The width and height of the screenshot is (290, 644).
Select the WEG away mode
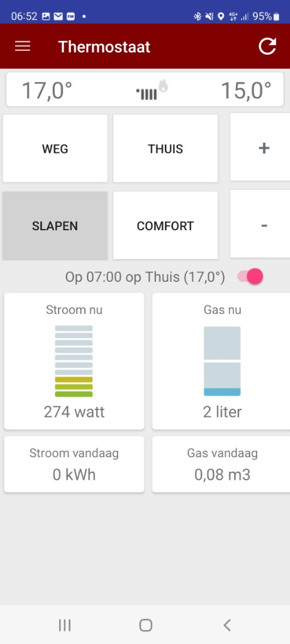pyautogui.click(x=55, y=148)
